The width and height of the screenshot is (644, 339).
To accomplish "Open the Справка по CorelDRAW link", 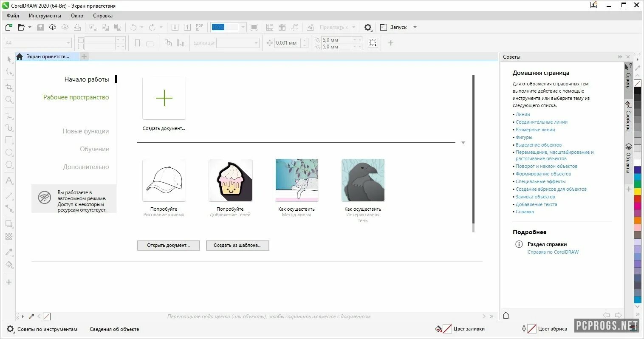I will coord(553,252).
